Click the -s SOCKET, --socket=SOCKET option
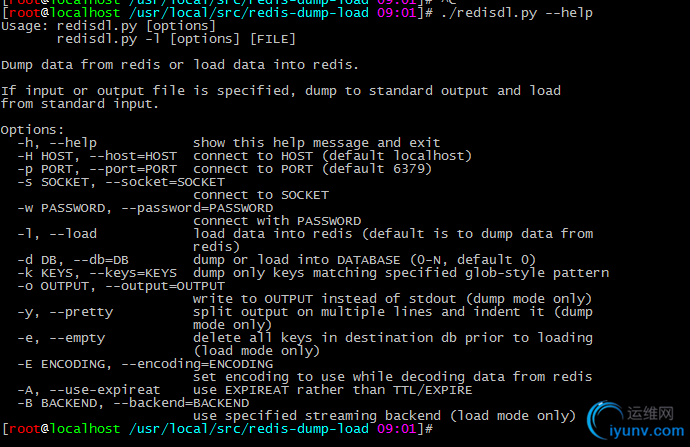690x447 pixels. 121,182
